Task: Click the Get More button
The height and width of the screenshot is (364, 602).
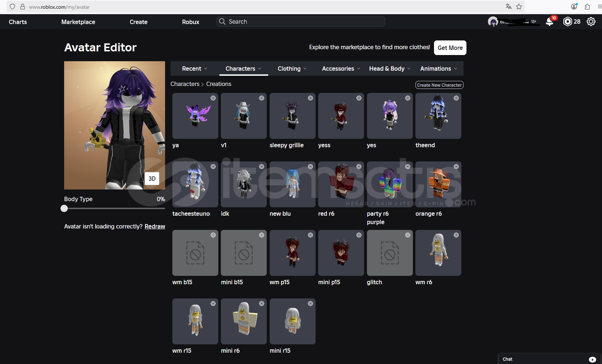Action: (450, 48)
